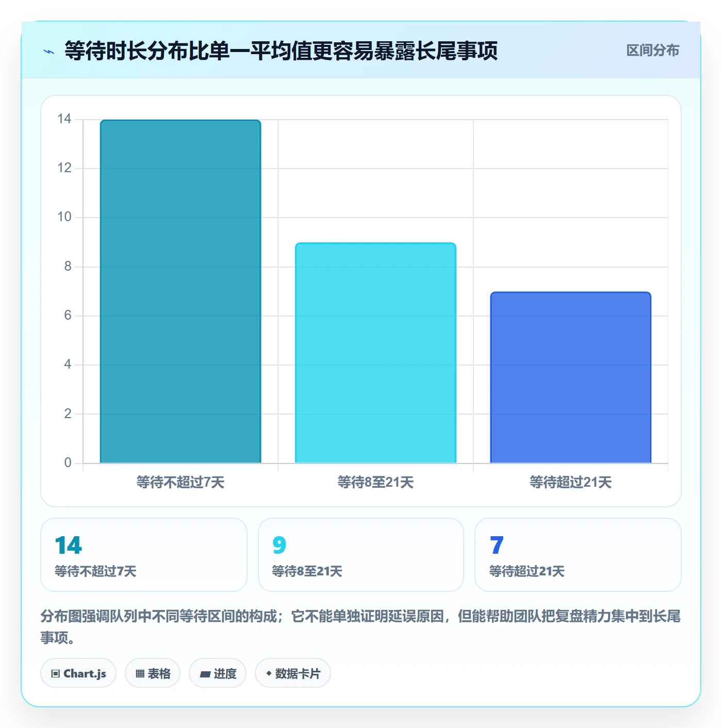Click the y-axis tick value 8
The image size is (722, 728).
(x=68, y=267)
